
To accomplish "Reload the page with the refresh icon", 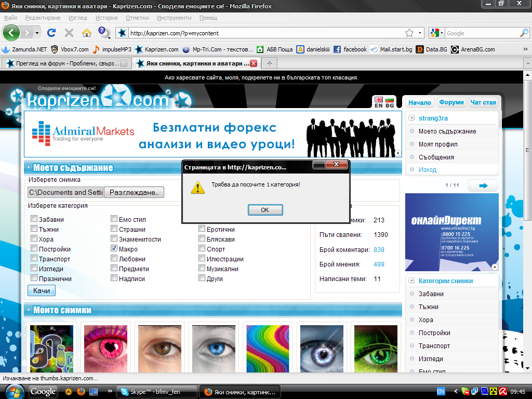I will [x=51, y=33].
